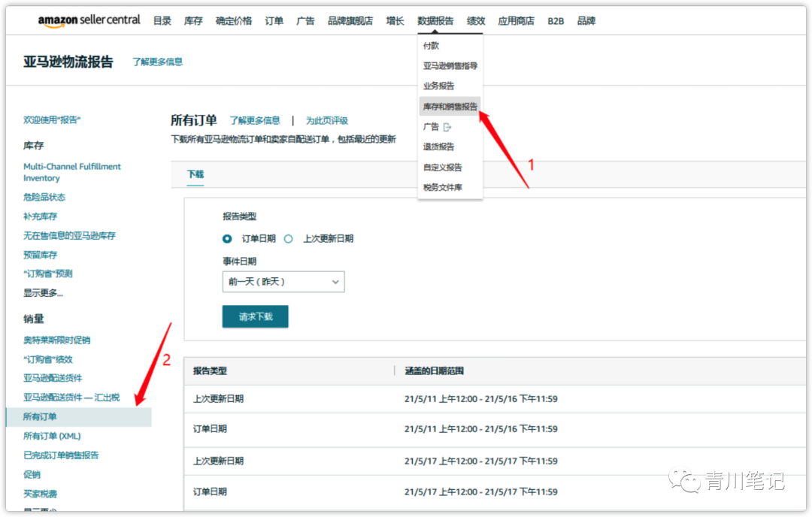Open the B2B top menu
The width and height of the screenshot is (812, 517).
point(556,21)
